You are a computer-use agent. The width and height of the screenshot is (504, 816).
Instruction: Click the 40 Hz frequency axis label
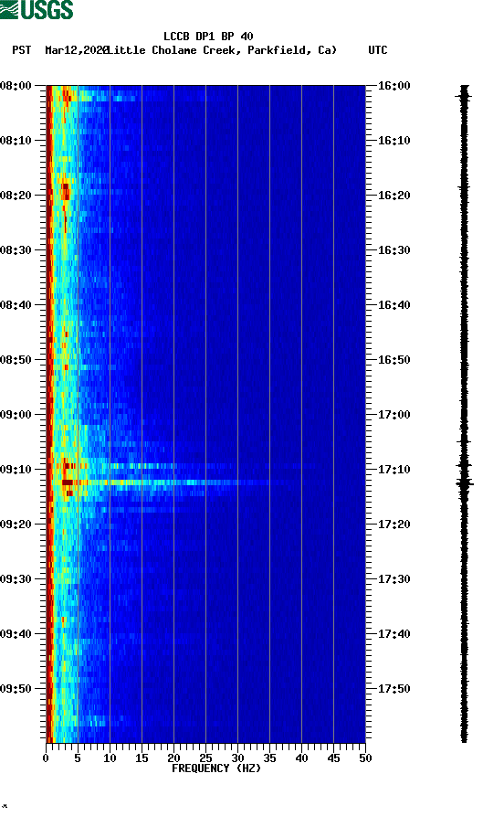(x=301, y=758)
